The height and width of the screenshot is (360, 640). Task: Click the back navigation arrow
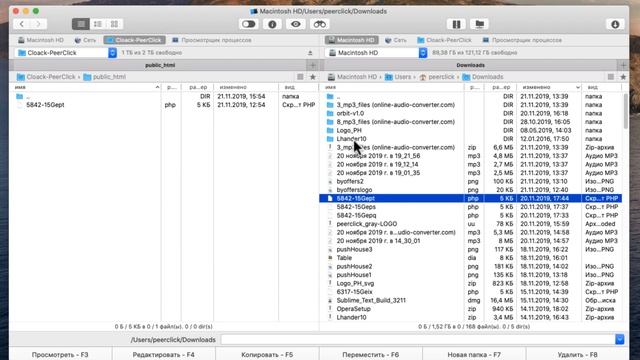22,24
